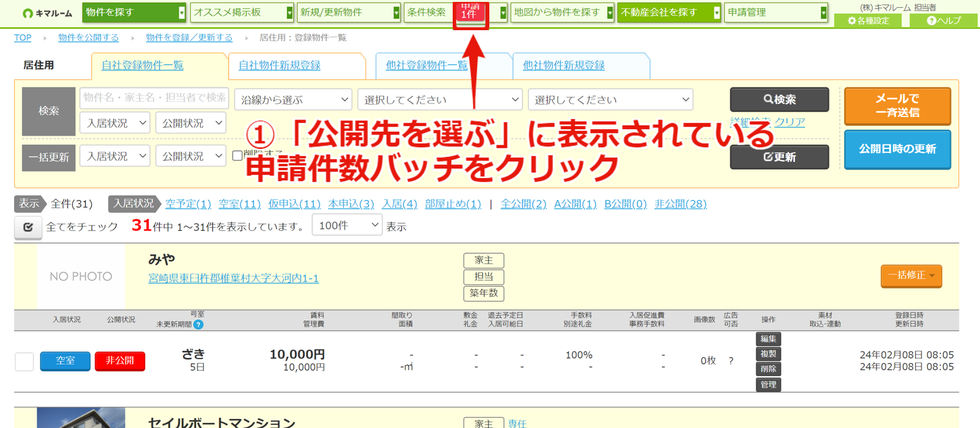This screenshot has width=980, height=428.
Task: Expand the first 選択してください dropdown
Action: click(x=440, y=100)
